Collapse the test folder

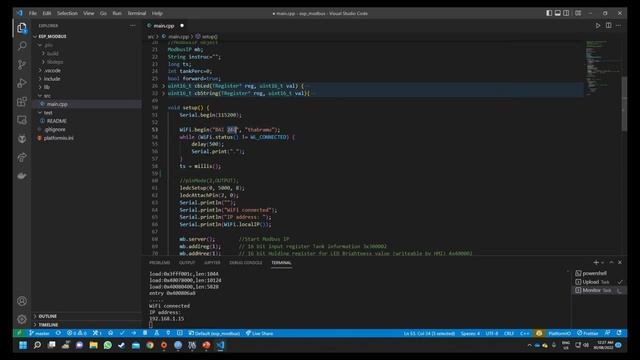pos(48,112)
